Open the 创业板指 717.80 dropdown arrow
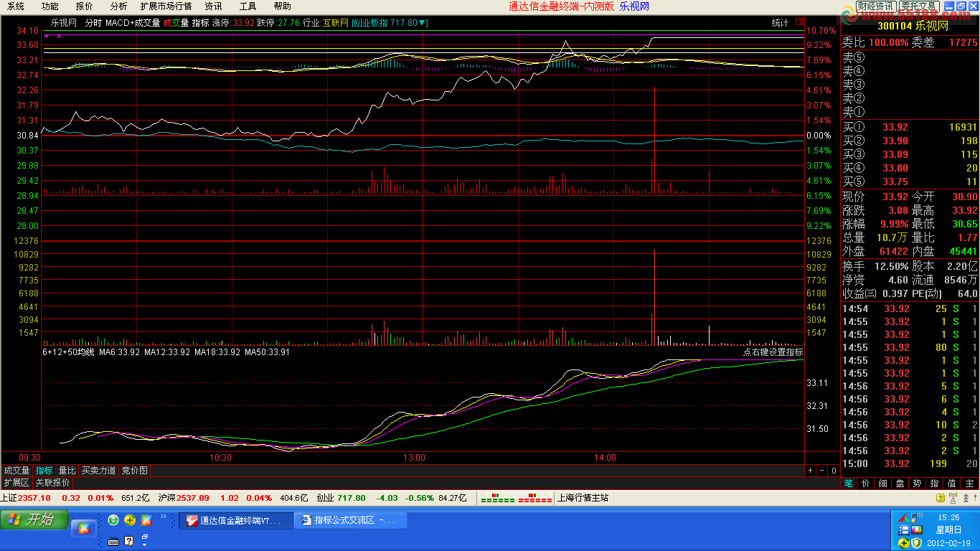This screenshot has height=551, width=980. click(424, 22)
